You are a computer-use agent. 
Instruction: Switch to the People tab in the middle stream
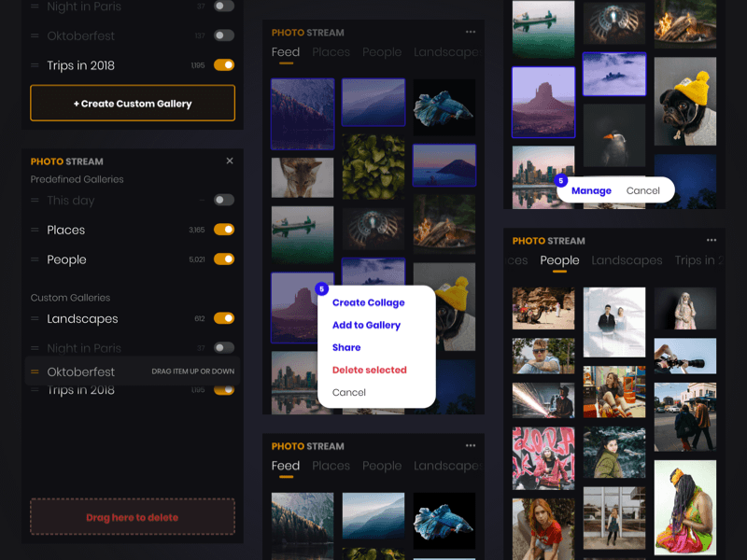(382, 52)
